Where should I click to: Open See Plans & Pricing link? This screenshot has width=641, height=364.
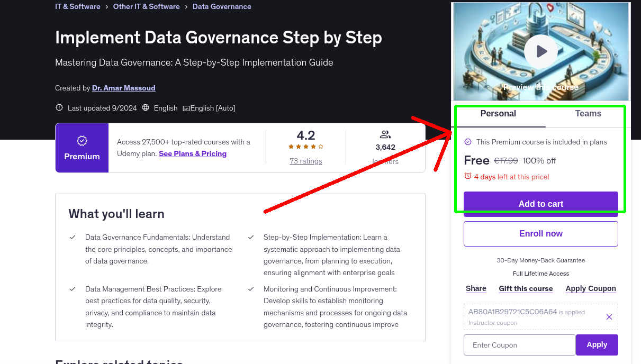pos(193,153)
